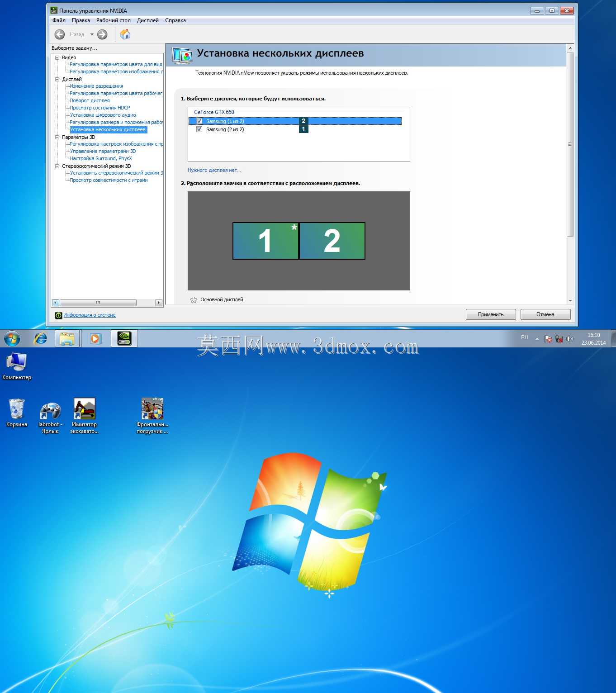Image resolution: width=616 pixels, height=693 pixels.
Task: Open Просмотр состояния HDCP task
Action: tap(100, 108)
